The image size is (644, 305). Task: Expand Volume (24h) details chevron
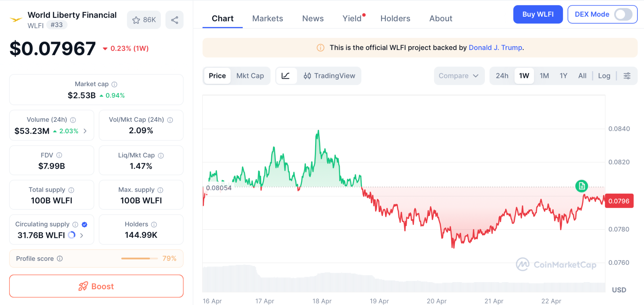[85, 131]
